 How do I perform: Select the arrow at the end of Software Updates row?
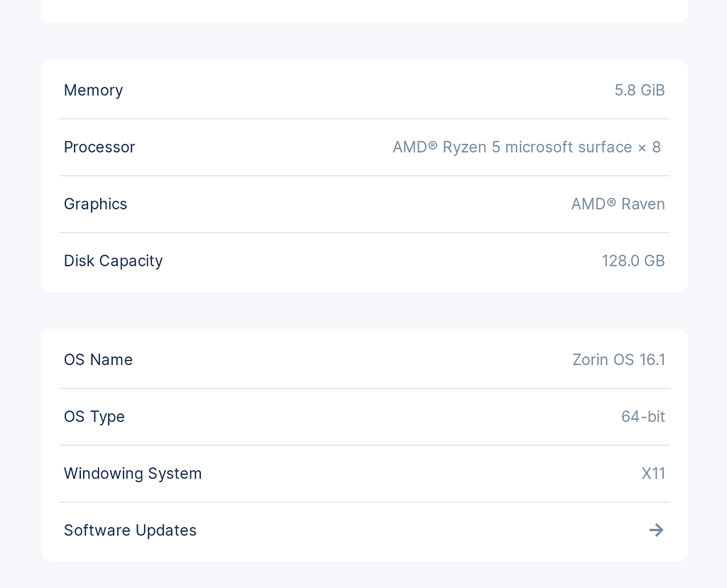656,530
